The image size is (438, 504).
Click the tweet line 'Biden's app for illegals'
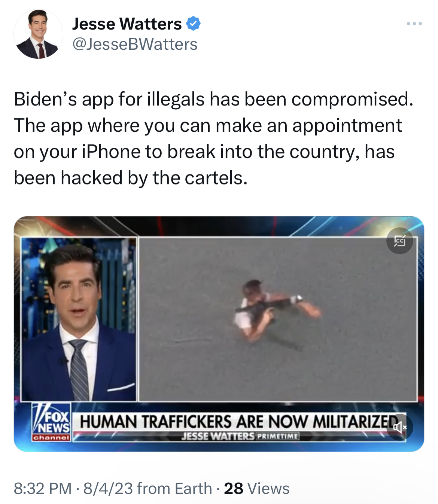213,100
